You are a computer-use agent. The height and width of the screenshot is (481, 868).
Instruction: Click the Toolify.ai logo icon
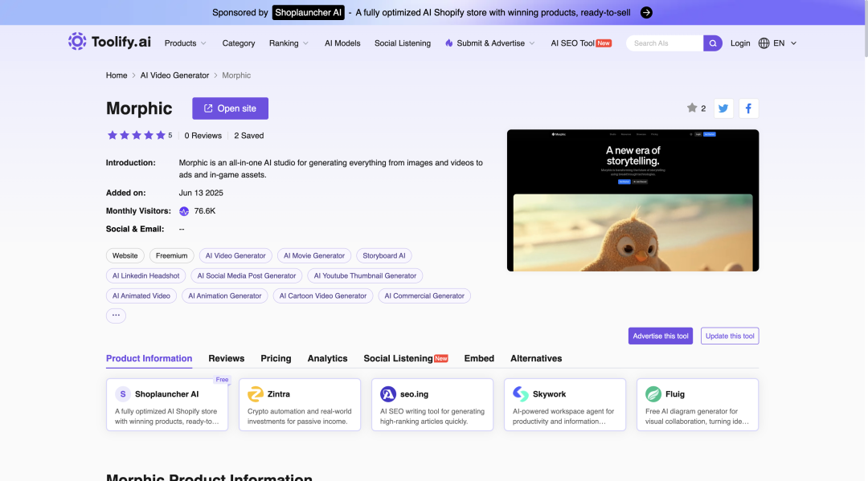(77, 42)
